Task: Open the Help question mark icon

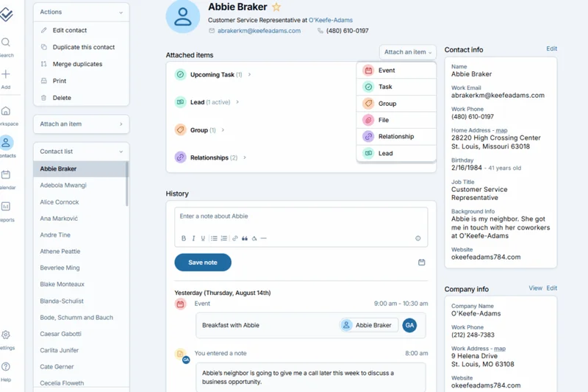Action: click(x=6, y=366)
